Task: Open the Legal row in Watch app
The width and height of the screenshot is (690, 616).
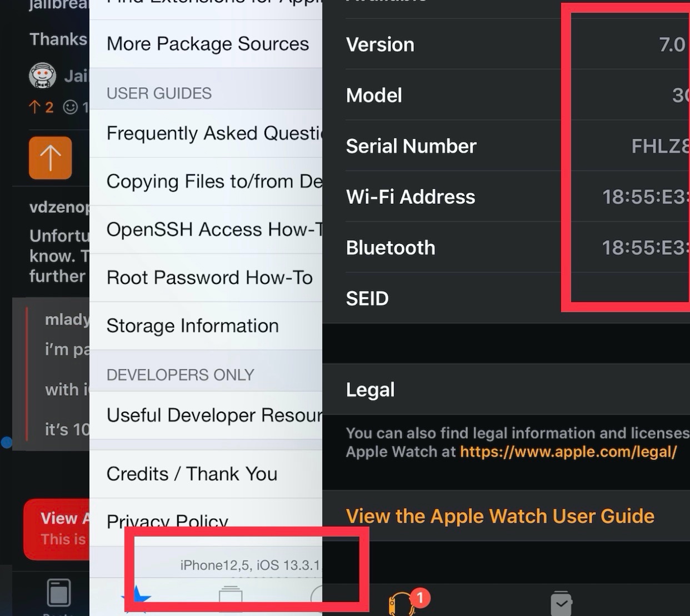Action: (506, 389)
